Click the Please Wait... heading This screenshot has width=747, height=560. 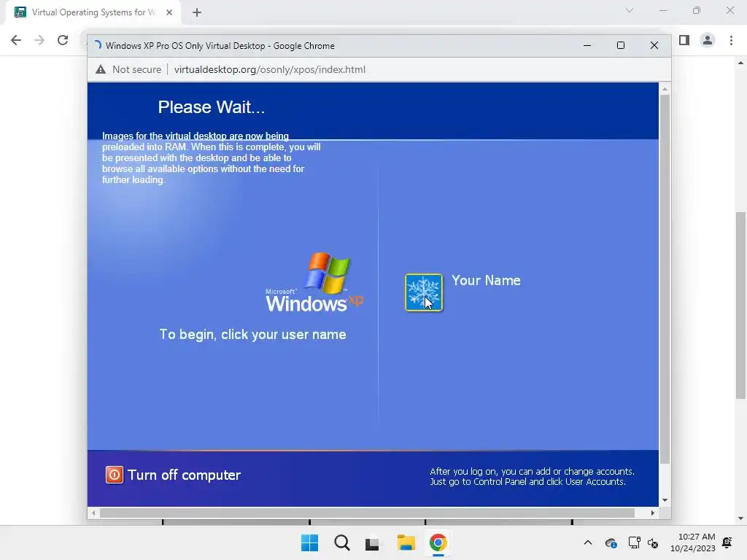(x=211, y=107)
